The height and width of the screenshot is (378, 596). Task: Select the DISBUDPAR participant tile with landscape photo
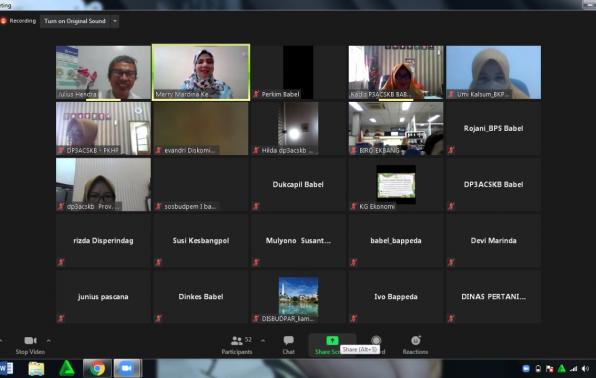click(298, 297)
